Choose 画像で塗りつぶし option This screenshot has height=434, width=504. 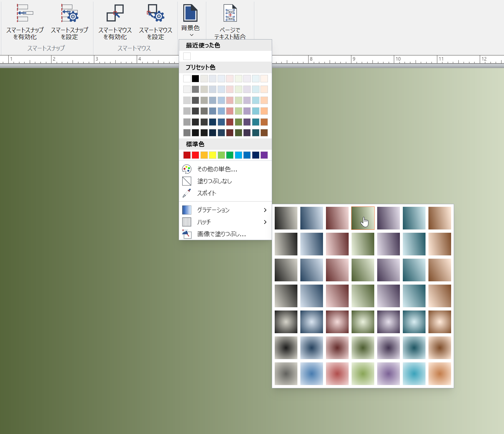[x=225, y=234]
